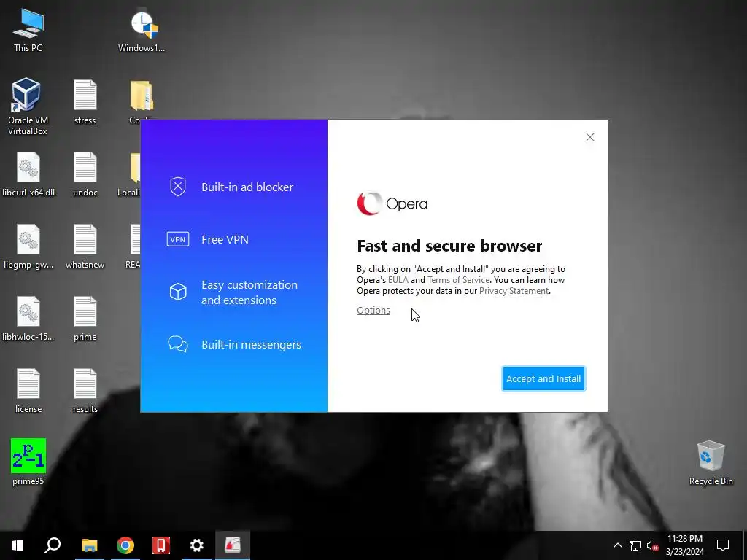747x560 pixels.
Task: Open File Explorer from the taskbar
Action: pyautogui.click(x=89, y=545)
